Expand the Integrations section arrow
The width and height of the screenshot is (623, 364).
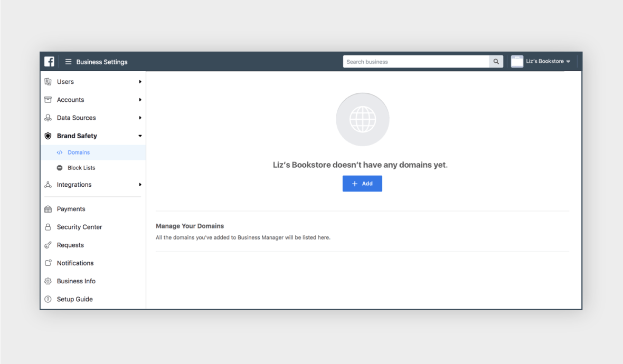point(140,185)
